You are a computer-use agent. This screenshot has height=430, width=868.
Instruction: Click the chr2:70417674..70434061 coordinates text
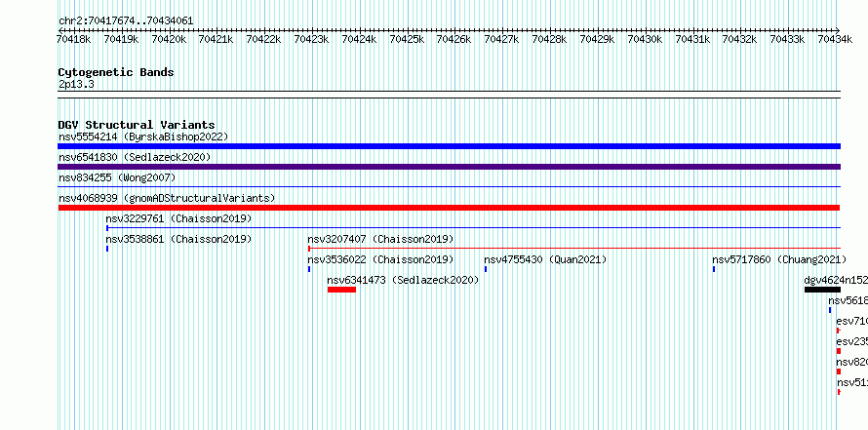(126, 21)
